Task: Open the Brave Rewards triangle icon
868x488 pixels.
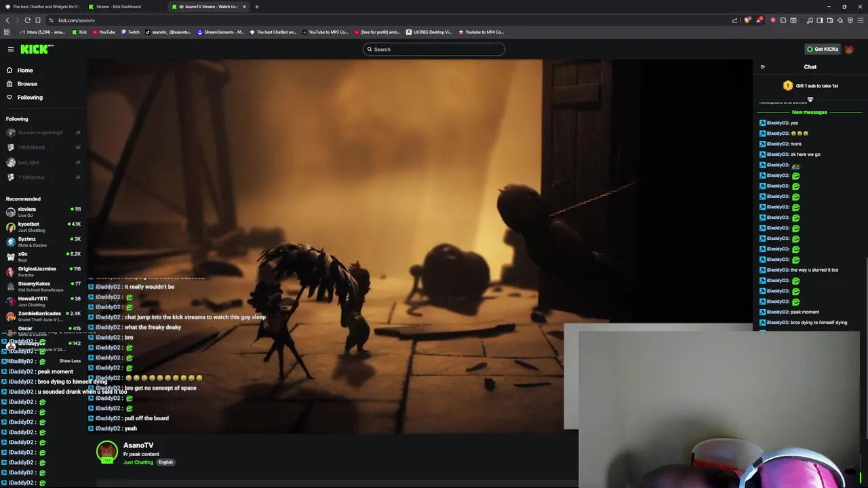Action: coord(759,20)
